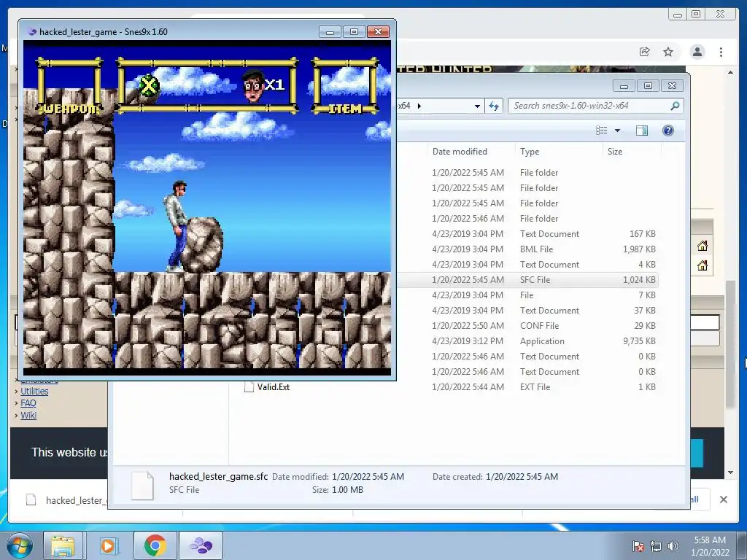This screenshot has width=747, height=560.
Task: Select the SFC File row of 1,024 KB
Action: pos(527,280)
